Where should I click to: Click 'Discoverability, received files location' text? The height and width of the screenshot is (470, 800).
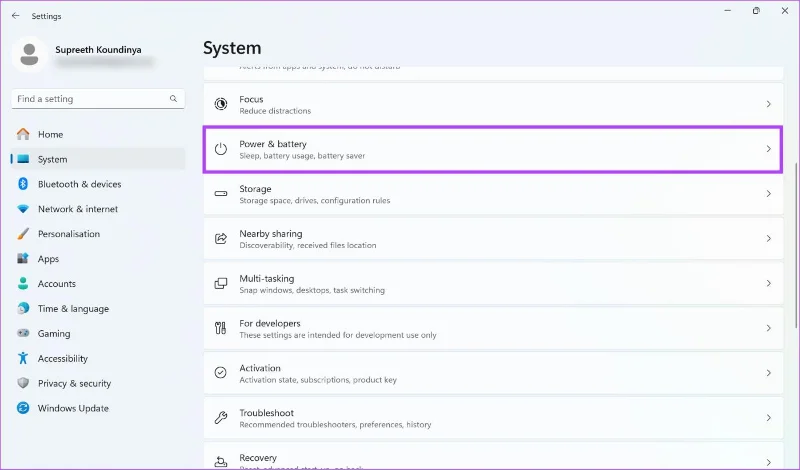(308, 245)
